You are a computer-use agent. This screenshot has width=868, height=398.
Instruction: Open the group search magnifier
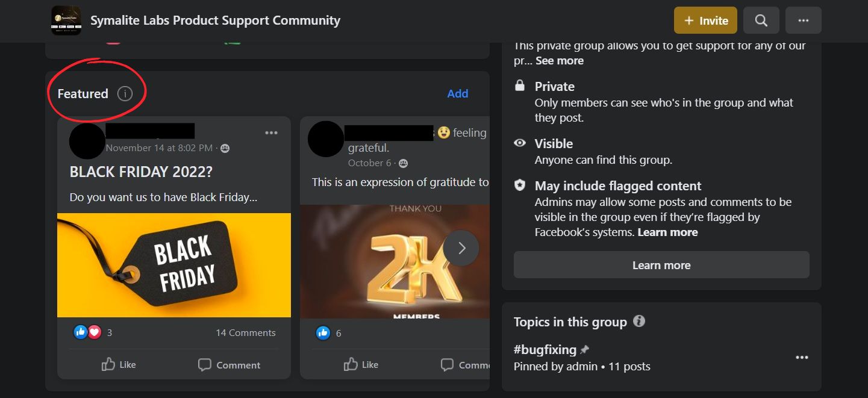coord(761,20)
